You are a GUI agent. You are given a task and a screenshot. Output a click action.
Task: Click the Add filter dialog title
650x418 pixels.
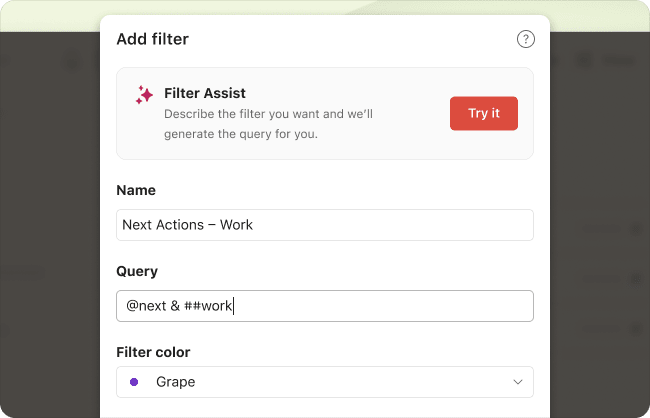click(x=152, y=40)
